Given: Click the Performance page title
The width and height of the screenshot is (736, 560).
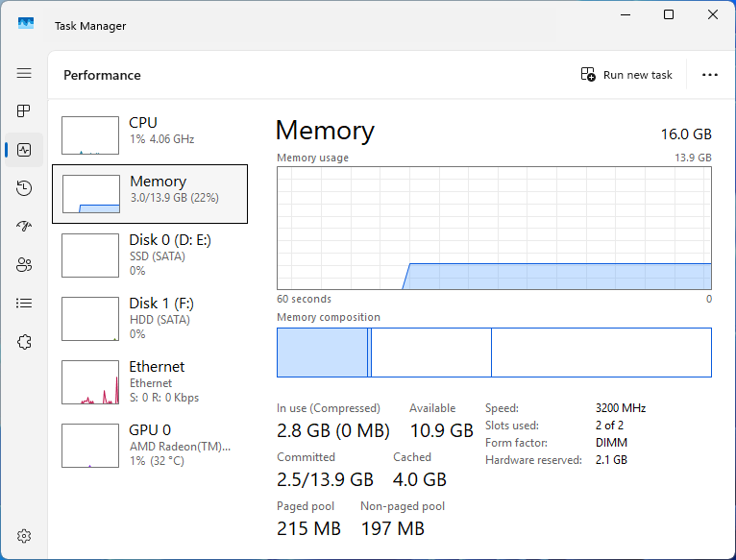Looking at the screenshot, I should (x=102, y=75).
